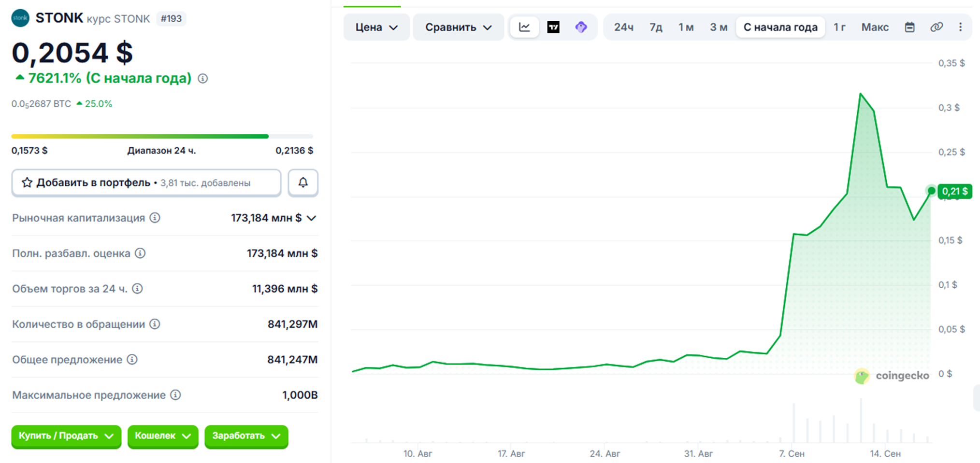980x463 pixels.
Task: Click the 0,21 $ current price marker
Action: click(x=955, y=191)
